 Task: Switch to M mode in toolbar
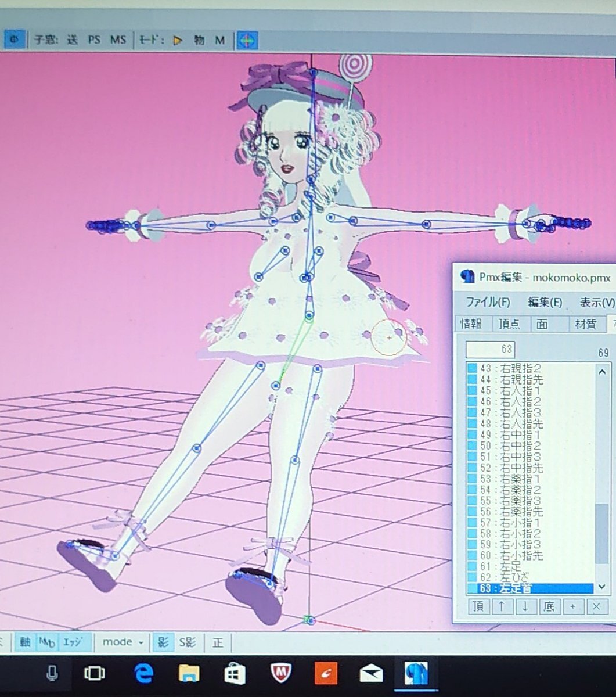pos(219,40)
